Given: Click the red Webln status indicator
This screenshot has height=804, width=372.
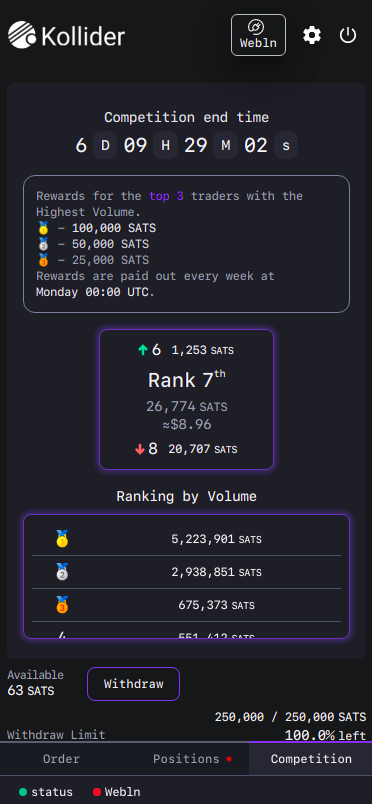Looking at the screenshot, I should click(x=96, y=792).
